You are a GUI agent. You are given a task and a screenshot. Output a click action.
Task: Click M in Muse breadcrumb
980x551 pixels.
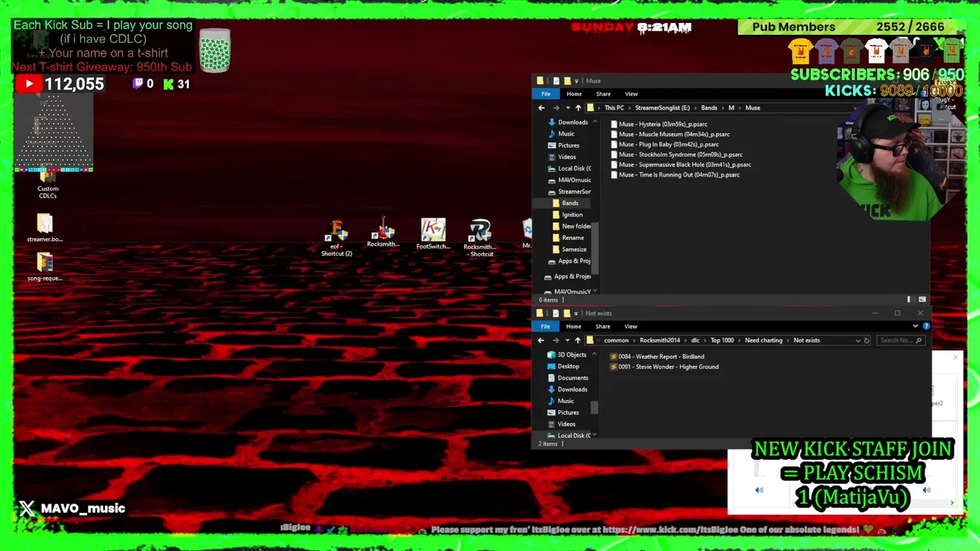731,108
